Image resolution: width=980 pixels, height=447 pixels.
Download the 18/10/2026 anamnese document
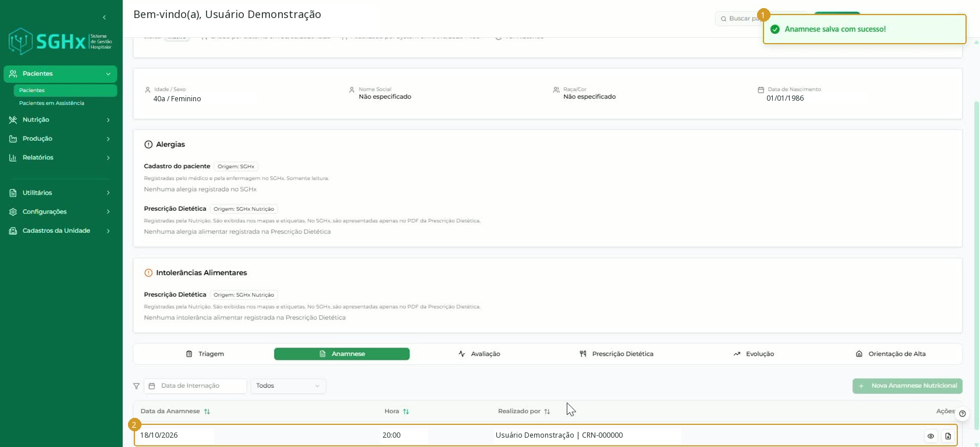948,436
